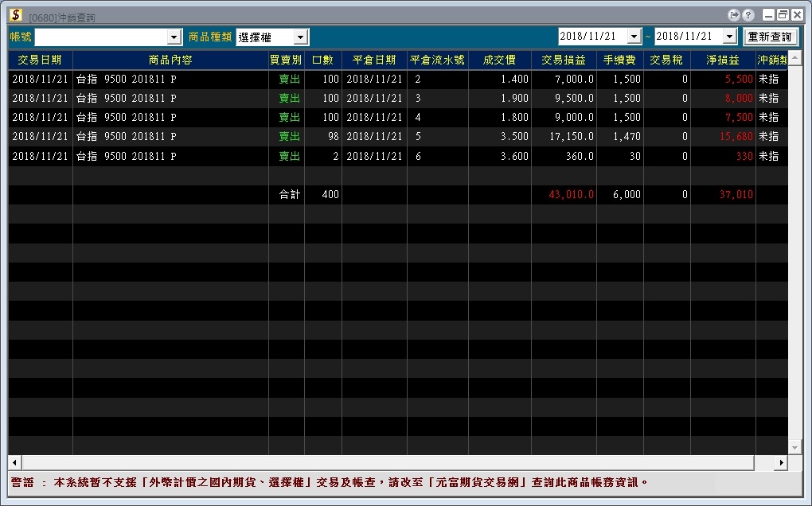This screenshot has height=506, width=812.
Task: Click the total fee 6,000 cell
Action: point(619,195)
